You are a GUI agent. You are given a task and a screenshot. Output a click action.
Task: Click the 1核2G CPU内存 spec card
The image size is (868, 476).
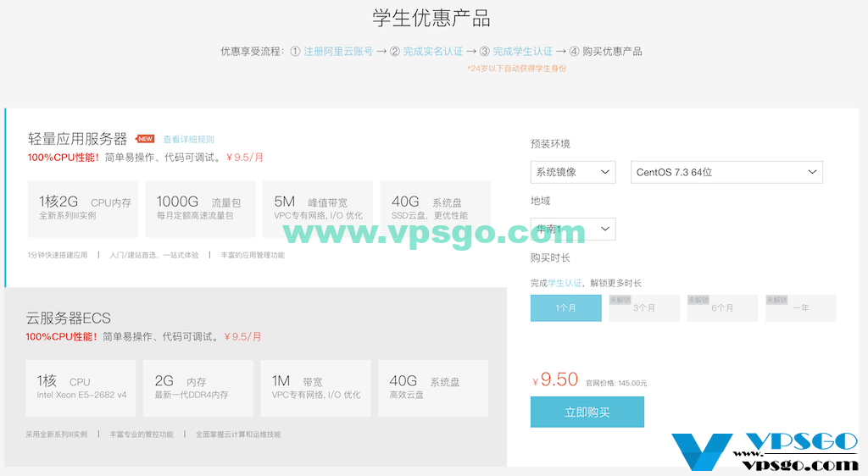coord(83,209)
